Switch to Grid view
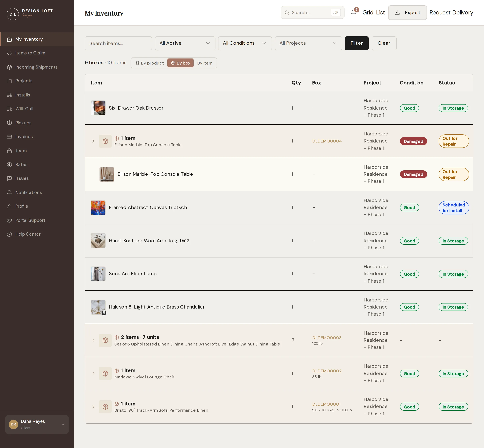 [x=368, y=13]
